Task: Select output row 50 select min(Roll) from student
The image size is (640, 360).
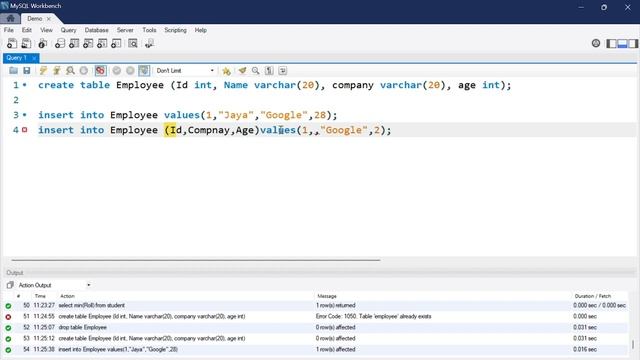Action: pyautogui.click(x=316, y=305)
